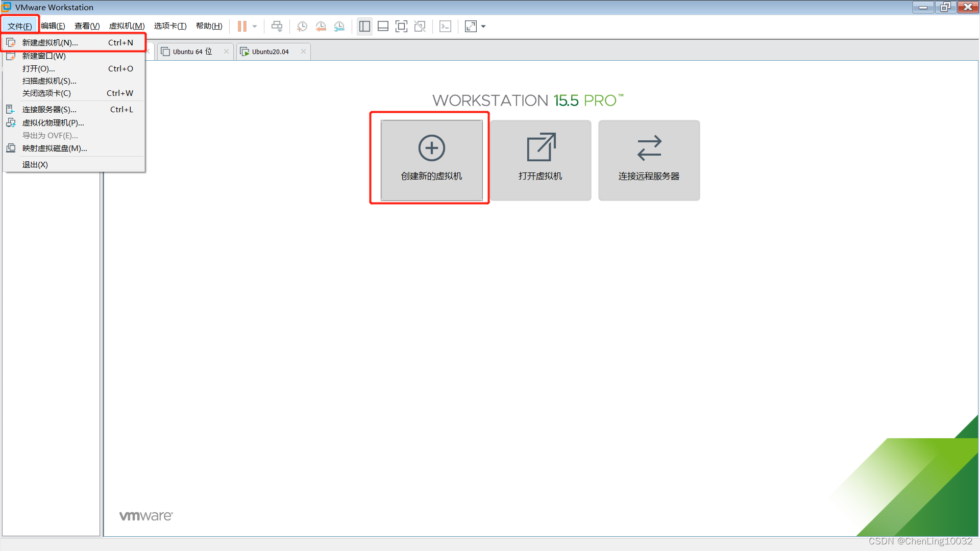
Task: Choose 关闭选项卡(C) menu entry
Action: click(74, 93)
